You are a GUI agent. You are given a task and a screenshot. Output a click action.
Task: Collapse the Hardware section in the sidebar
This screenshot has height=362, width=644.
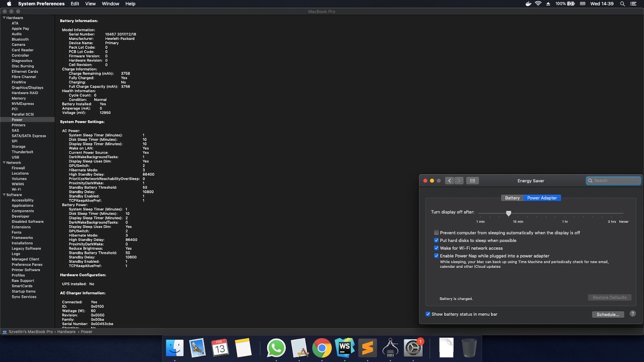pos(4,18)
